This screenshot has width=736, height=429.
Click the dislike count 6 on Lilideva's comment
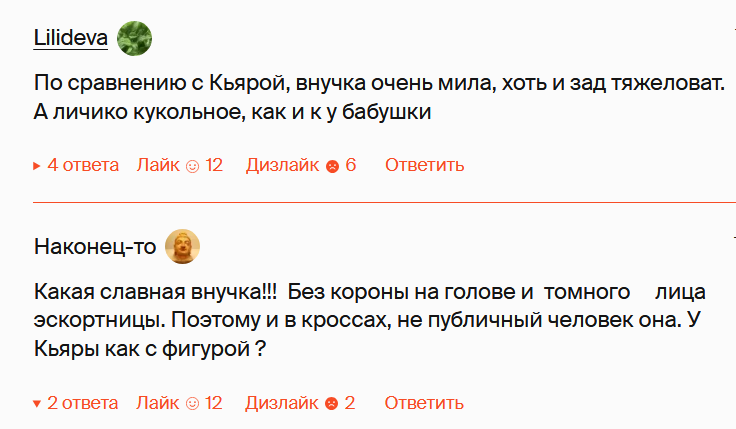click(x=351, y=166)
